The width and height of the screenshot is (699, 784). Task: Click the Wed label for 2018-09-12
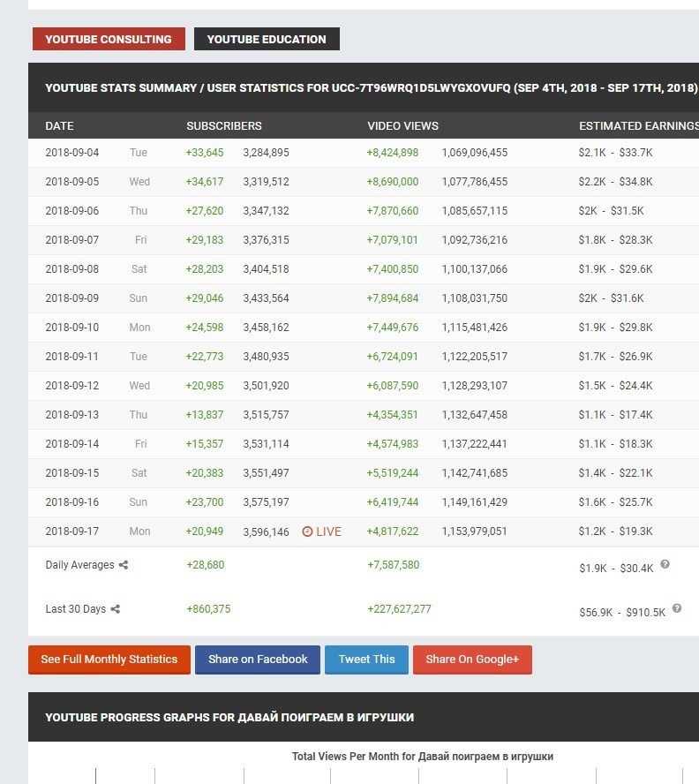(x=139, y=386)
